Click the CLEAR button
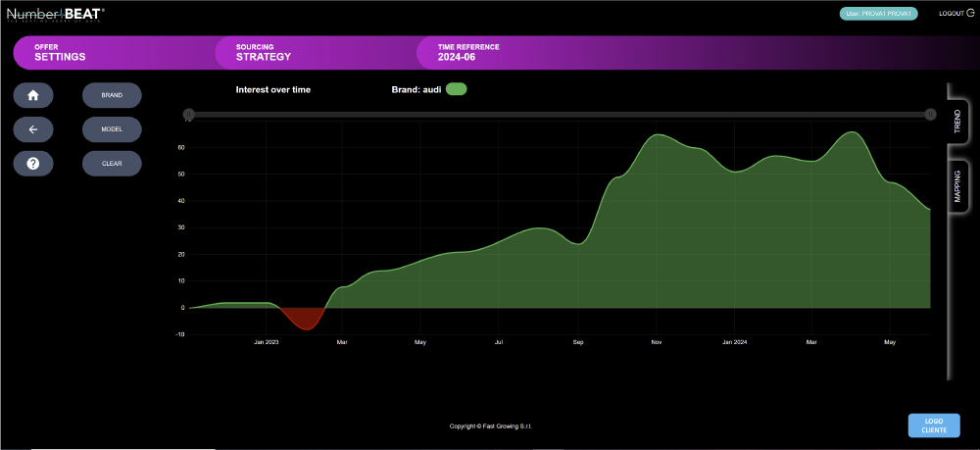 (112, 163)
